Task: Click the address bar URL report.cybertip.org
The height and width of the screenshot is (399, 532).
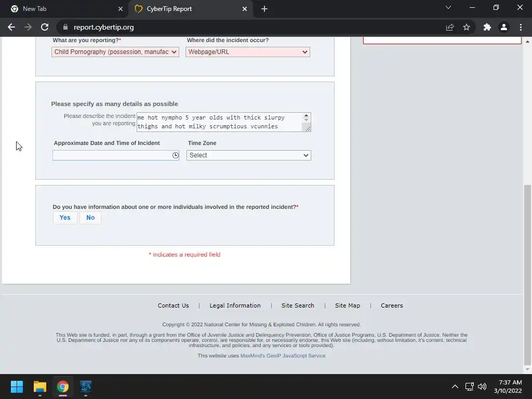Action: (x=103, y=27)
